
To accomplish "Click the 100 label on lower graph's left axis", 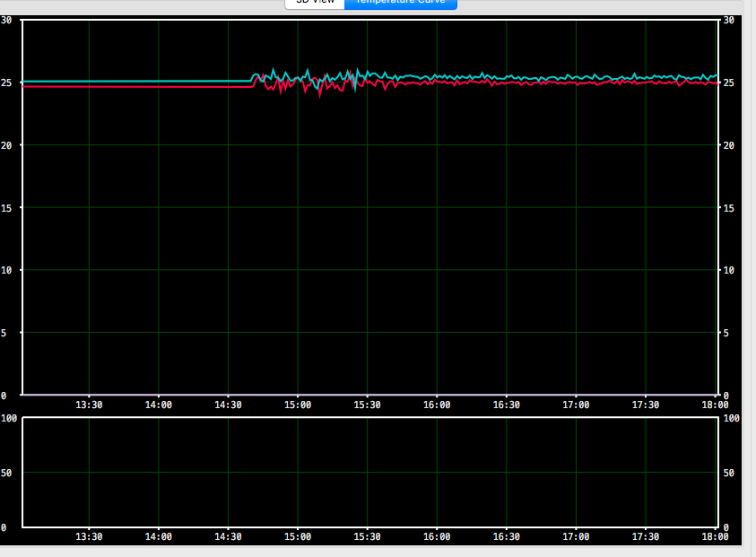I will click(9, 418).
